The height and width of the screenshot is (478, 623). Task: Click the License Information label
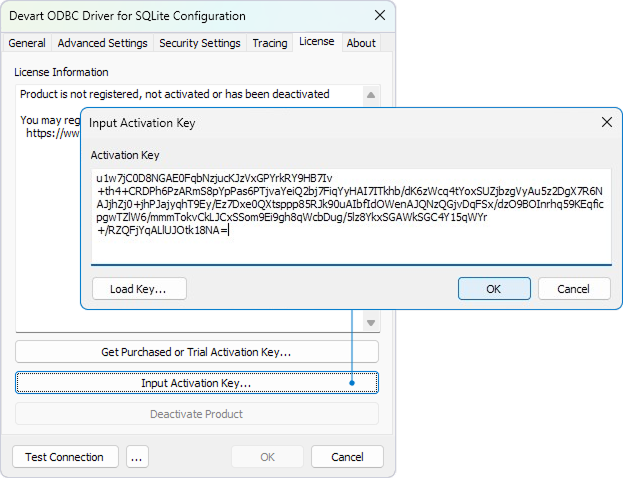61,72
